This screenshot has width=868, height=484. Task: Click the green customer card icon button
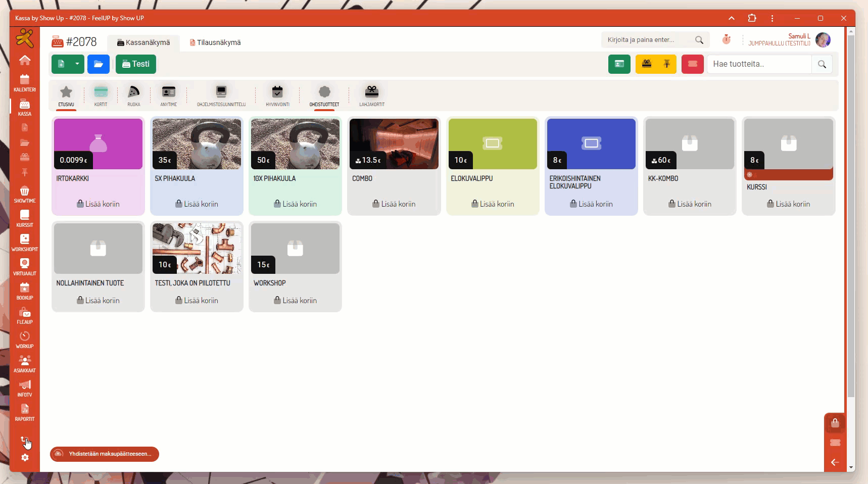[619, 64]
